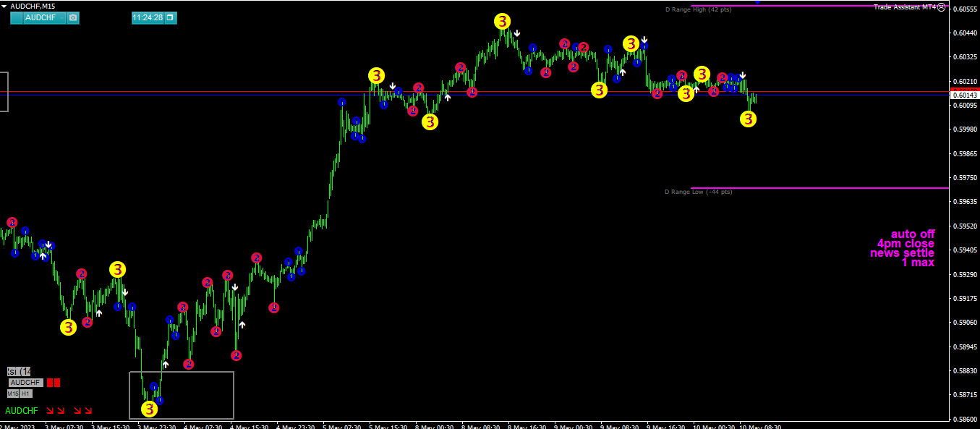This screenshot has height=429, width=980.
Task: Click the magenta "auto off" note
Action: click(913, 234)
